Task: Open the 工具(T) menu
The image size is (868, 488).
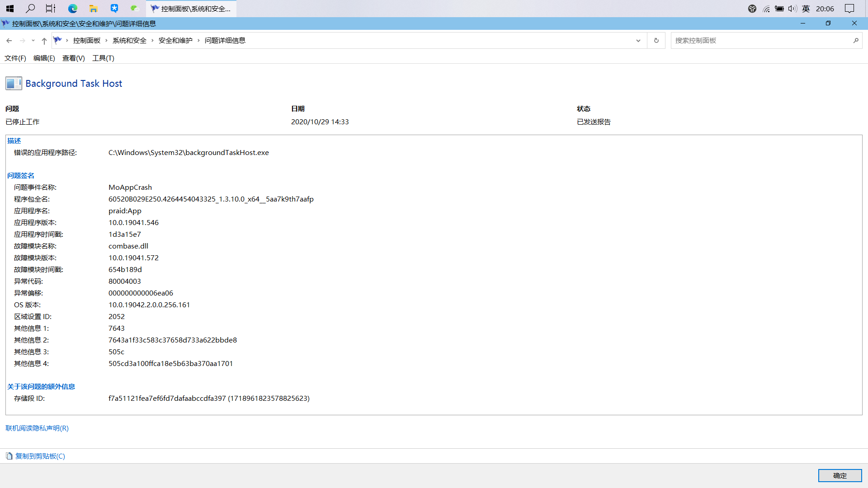Action: (x=103, y=58)
